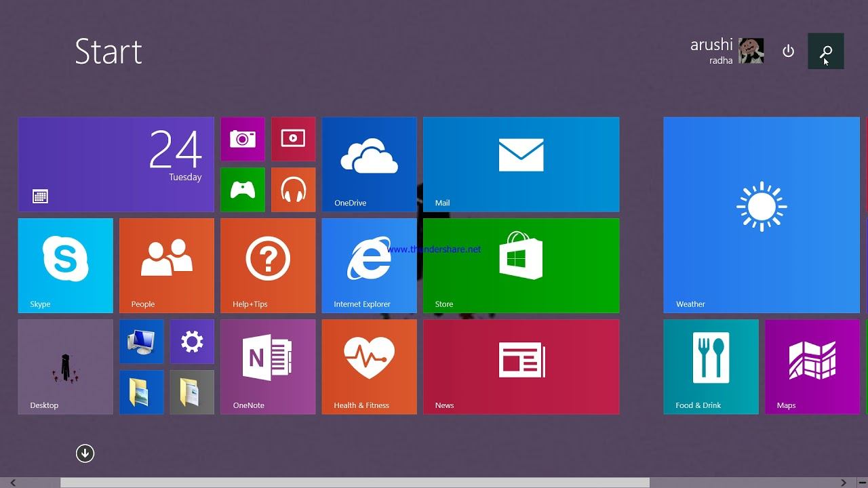Go to the Desktop tile

(x=66, y=367)
